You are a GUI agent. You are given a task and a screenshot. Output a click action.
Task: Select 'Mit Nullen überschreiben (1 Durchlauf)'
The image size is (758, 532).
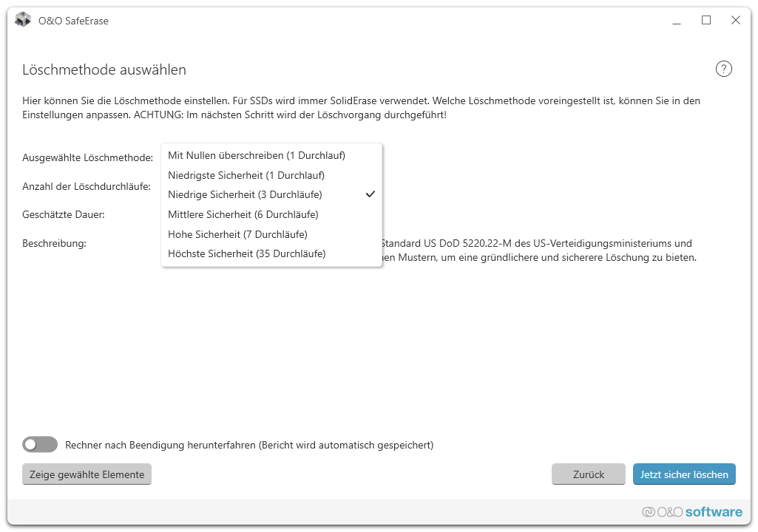coord(257,155)
